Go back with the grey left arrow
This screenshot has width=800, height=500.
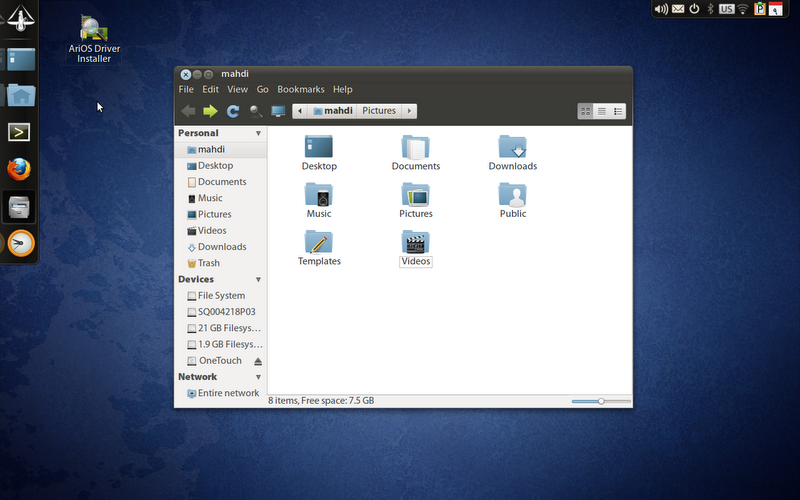[x=188, y=111]
